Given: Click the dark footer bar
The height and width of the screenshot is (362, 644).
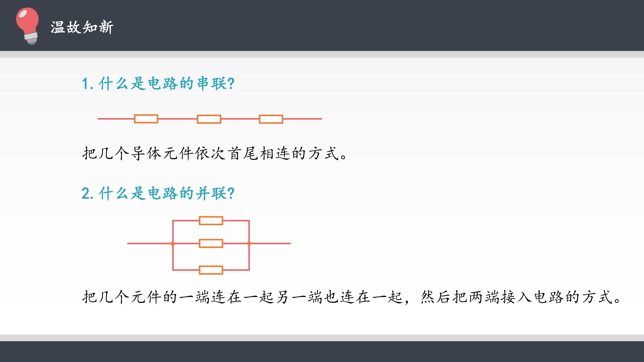Looking at the screenshot, I should [x=322, y=351].
